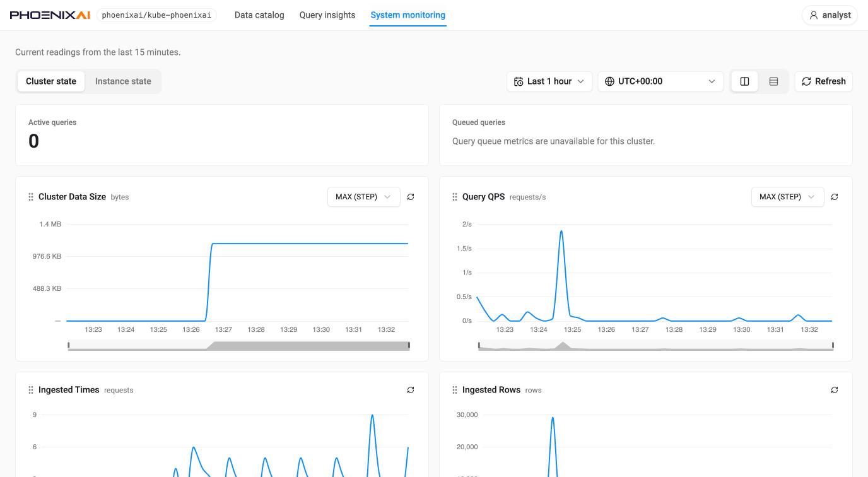Viewport: 868px width, 477px height.
Task: Click the Active queries value 0
Action: point(33,141)
